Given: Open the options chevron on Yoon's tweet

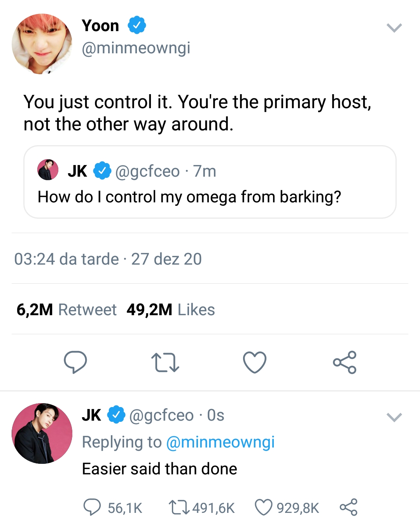Looking at the screenshot, I should pyautogui.click(x=394, y=28).
